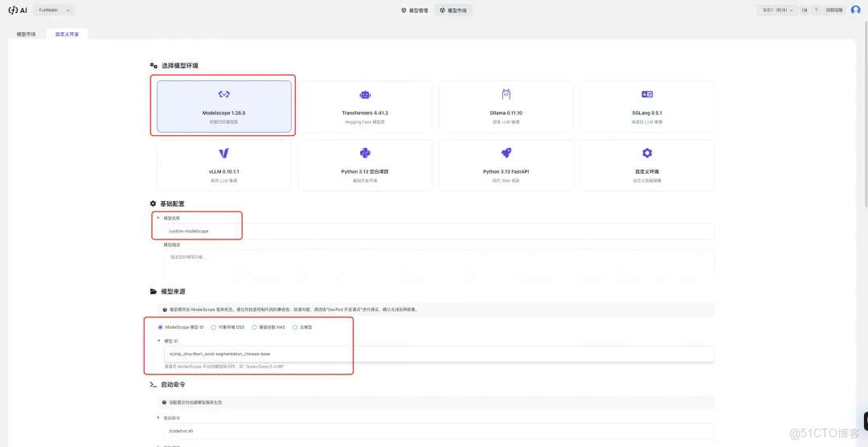The width and height of the screenshot is (868, 447).
Task: Click the Python logo in 空白项目 card
Action: pos(365,153)
